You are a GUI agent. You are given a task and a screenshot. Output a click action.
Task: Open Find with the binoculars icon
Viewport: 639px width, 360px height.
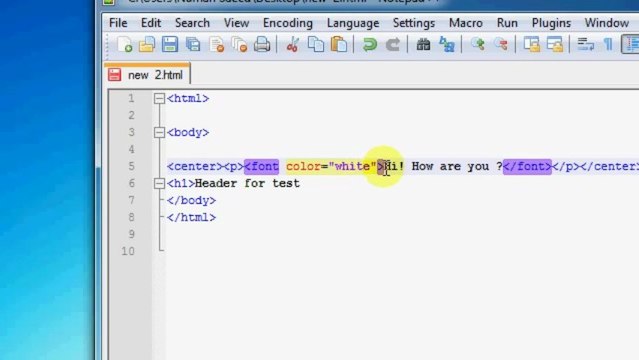tap(423, 44)
